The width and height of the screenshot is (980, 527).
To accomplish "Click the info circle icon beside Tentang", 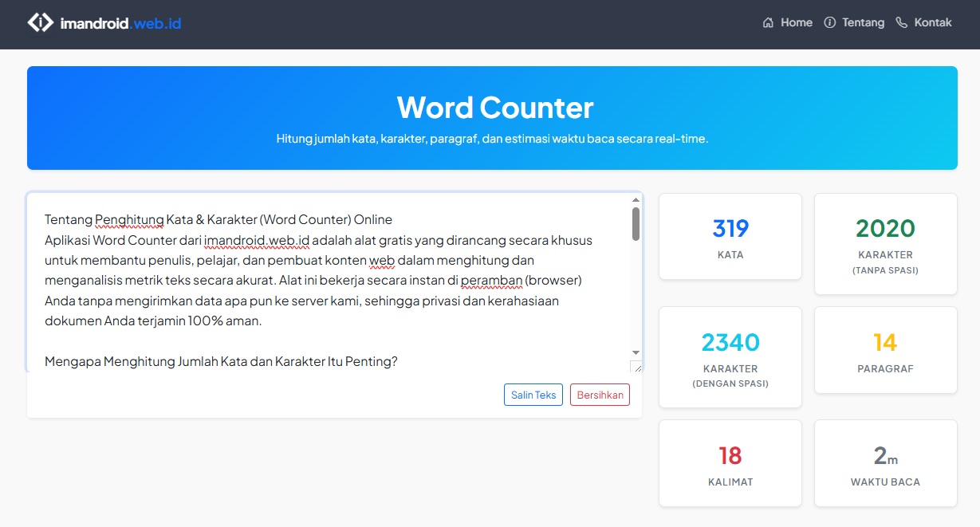I will [829, 22].
